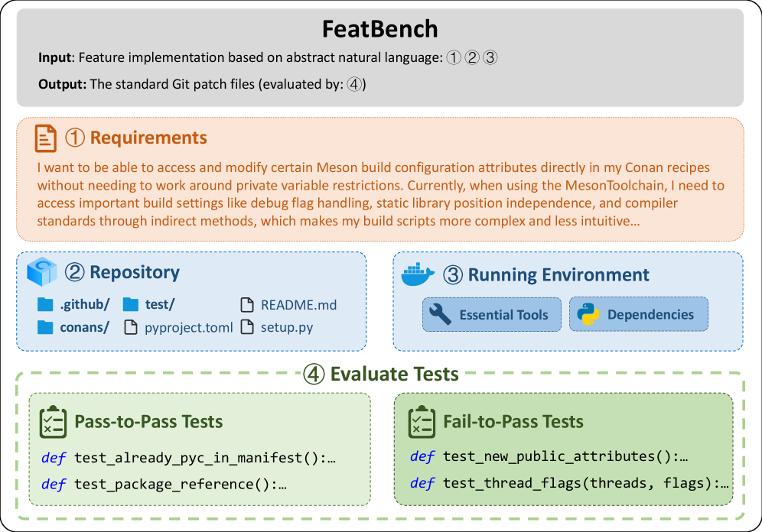Click test_thread_flags function line
Screen dimensions: 762x532
tap(569, 485)
